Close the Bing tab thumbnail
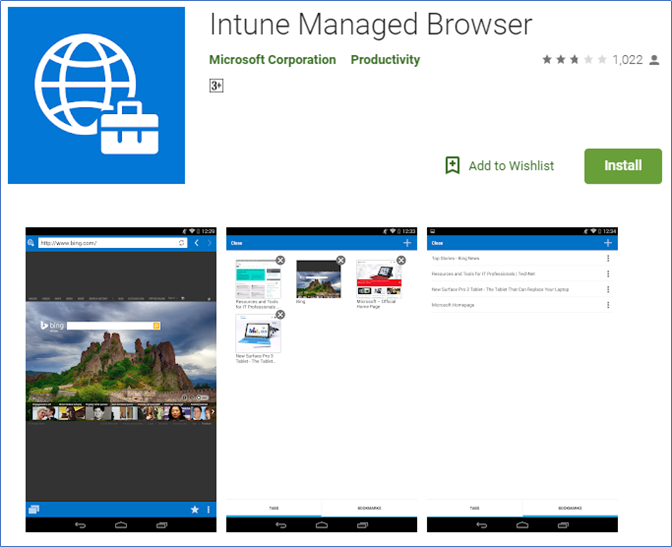 point(341,260)
